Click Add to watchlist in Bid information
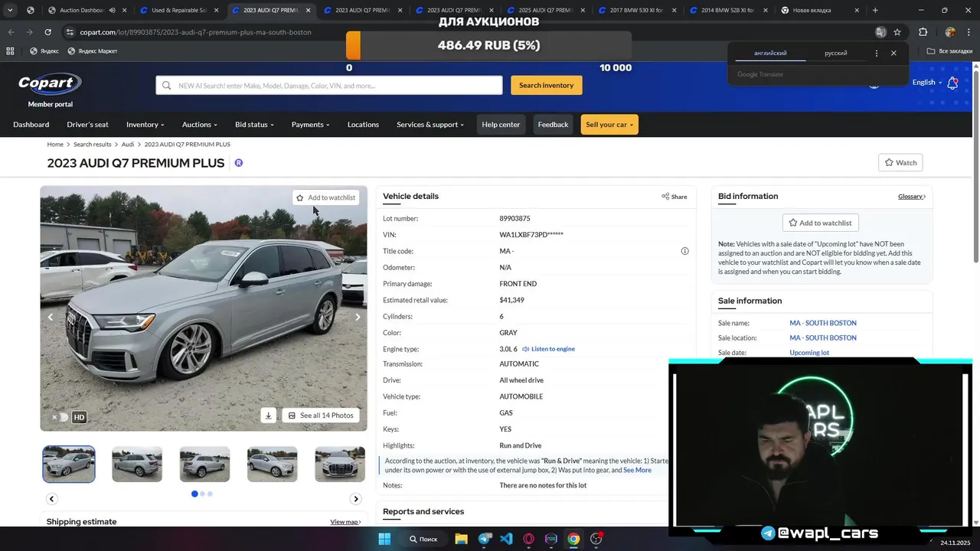The width and height of the screenshot is (980, 551). click(x=820, y=223)
